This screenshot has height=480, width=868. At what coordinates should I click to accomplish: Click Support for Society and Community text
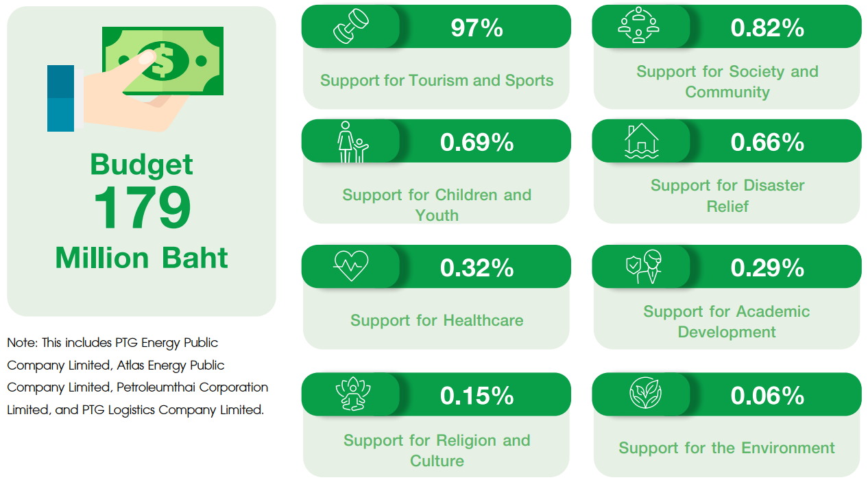pos(727,82)
